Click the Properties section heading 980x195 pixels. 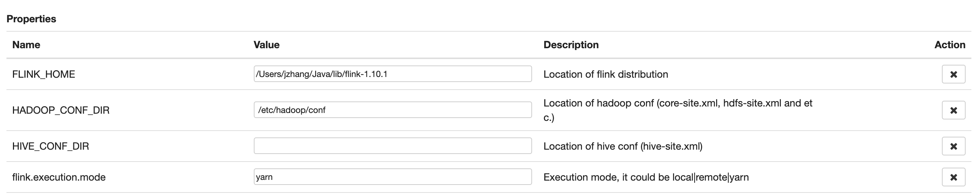click(31, 19)
